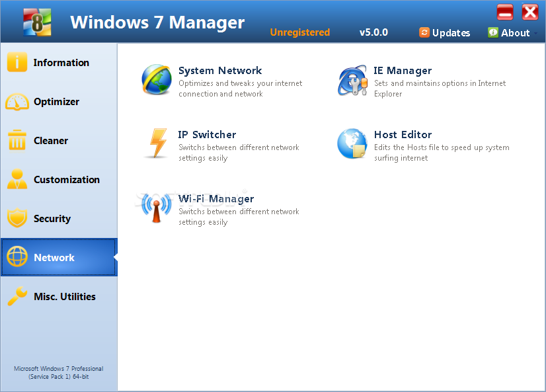546x392 pixels.
Task: Close the Windows 7 Manager window
Action: [530, 13]
